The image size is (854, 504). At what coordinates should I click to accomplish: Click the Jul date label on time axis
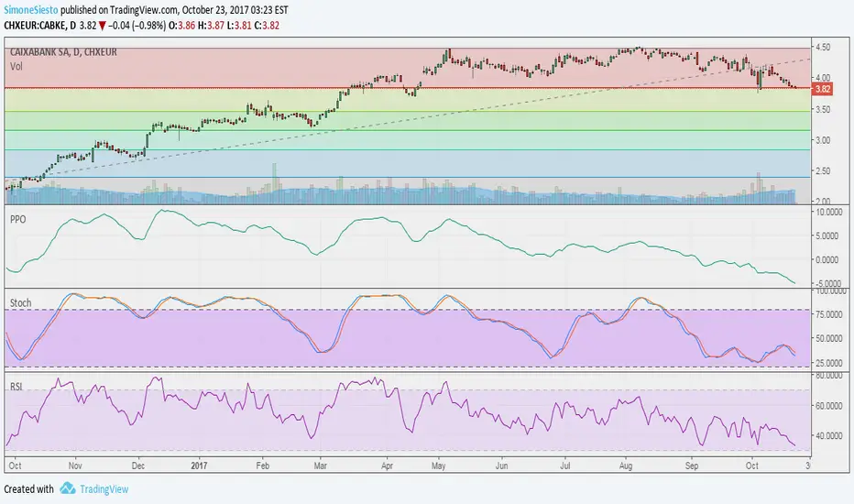pos(565,466)
